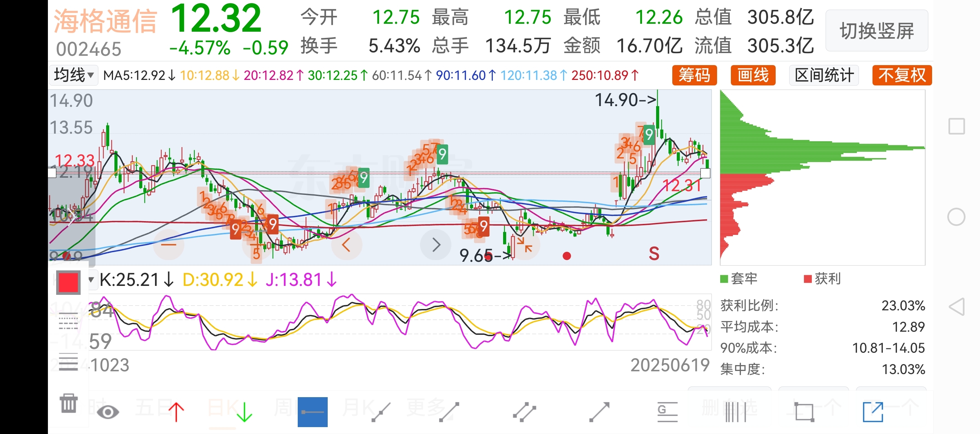980x434 pixels.
Task: Choose the highlighted horizontal line tool
Action: click(x=312, y=412)
